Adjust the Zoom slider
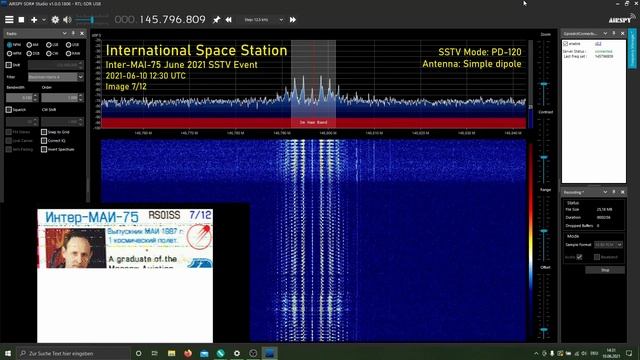The height and width of the screenshot is (360, 640). pos(544,83)
